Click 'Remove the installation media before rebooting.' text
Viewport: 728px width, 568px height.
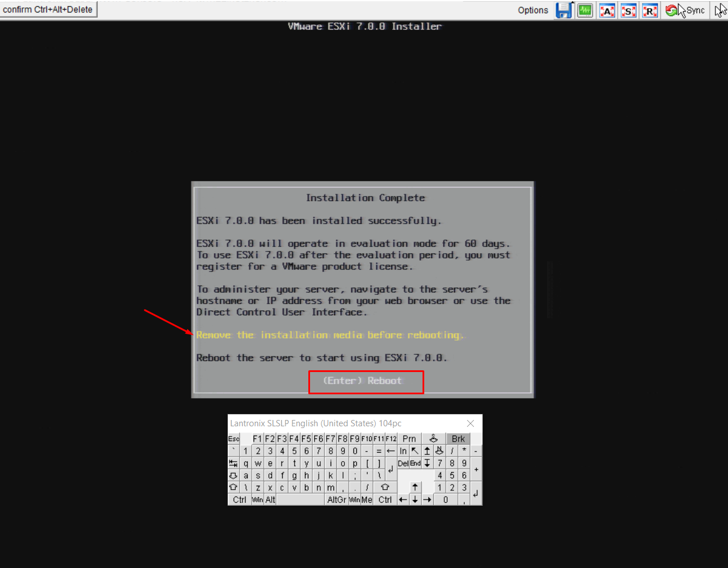coord(330,335)
